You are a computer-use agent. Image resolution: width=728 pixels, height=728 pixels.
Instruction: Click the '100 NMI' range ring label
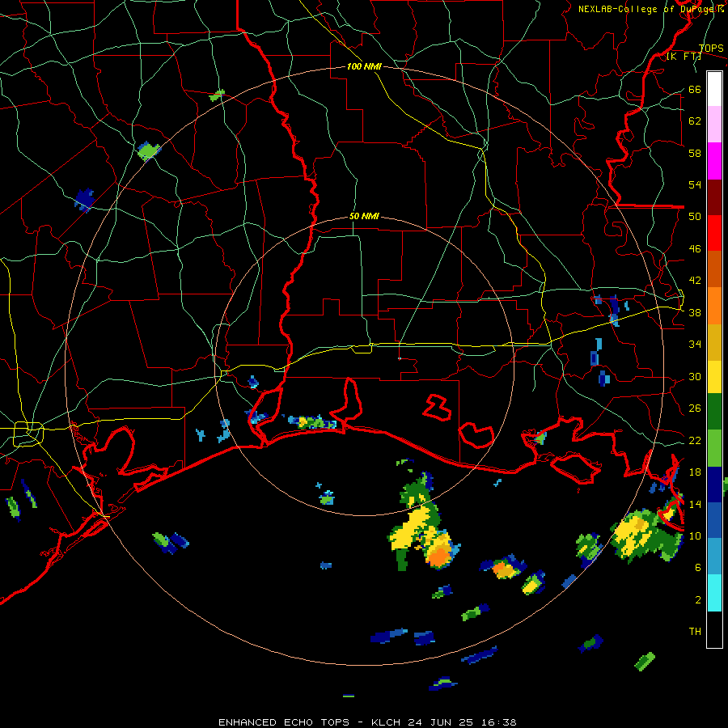click(x=364, y=66)
